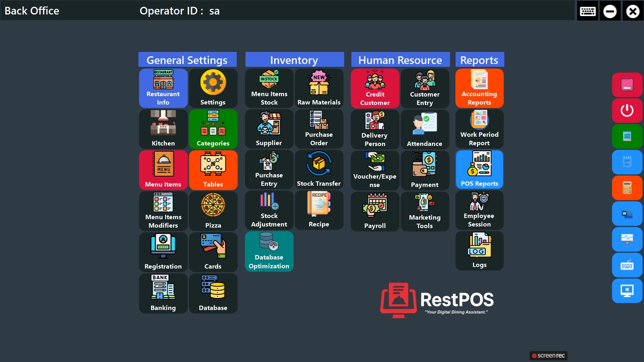This screenshot has width=644, height=362.
Task: Open the Database tile
Action: pyautogui.click(x=213, y=293)
